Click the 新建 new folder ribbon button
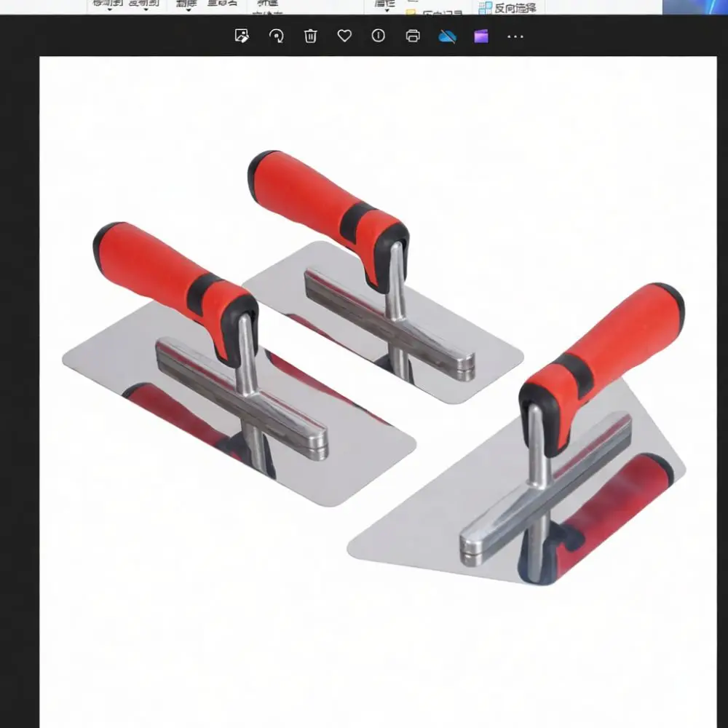 [x=267, y=3]
